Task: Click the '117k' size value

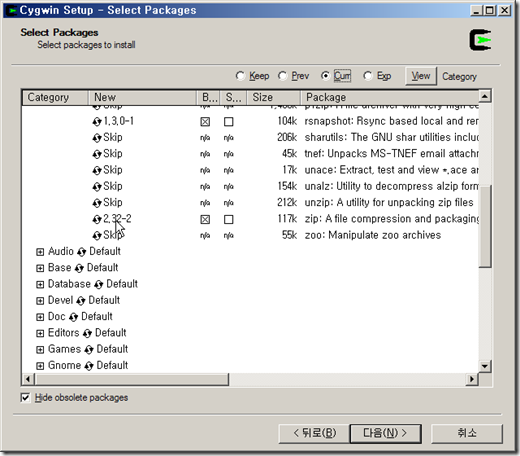Action: tap(287, 219)
